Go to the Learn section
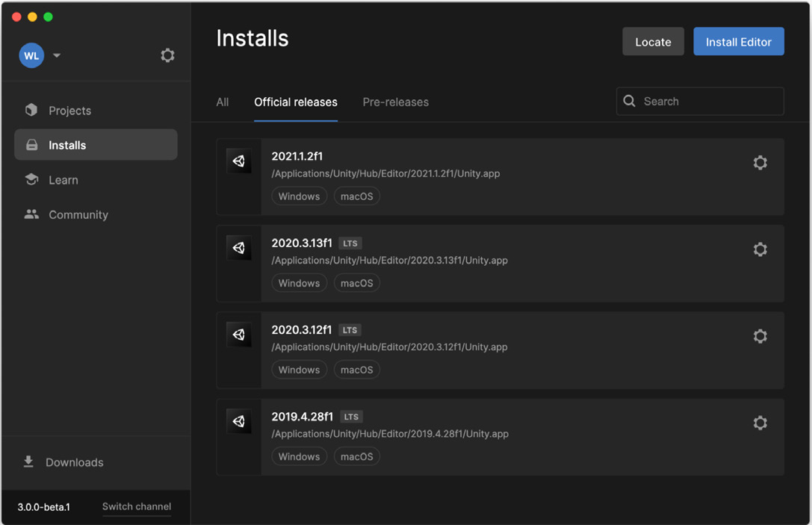Viewport: 812px width, 525px height. (96, 180)
